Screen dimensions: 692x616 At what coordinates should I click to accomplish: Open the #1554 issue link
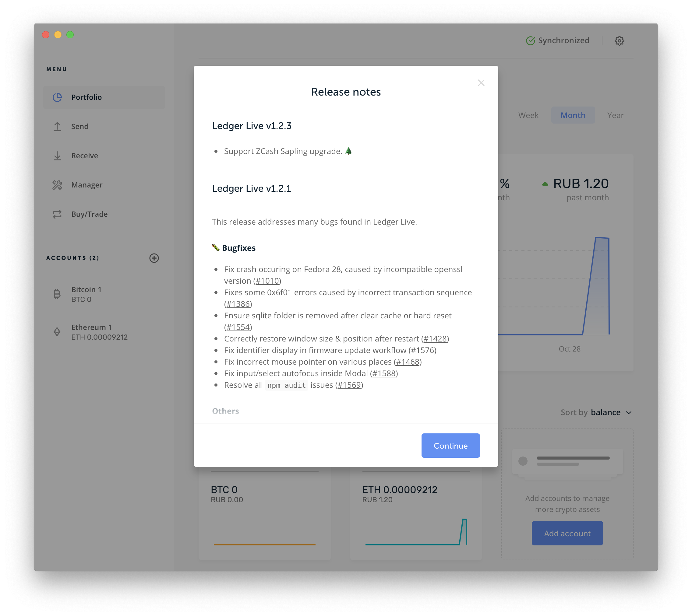(238, 327)
